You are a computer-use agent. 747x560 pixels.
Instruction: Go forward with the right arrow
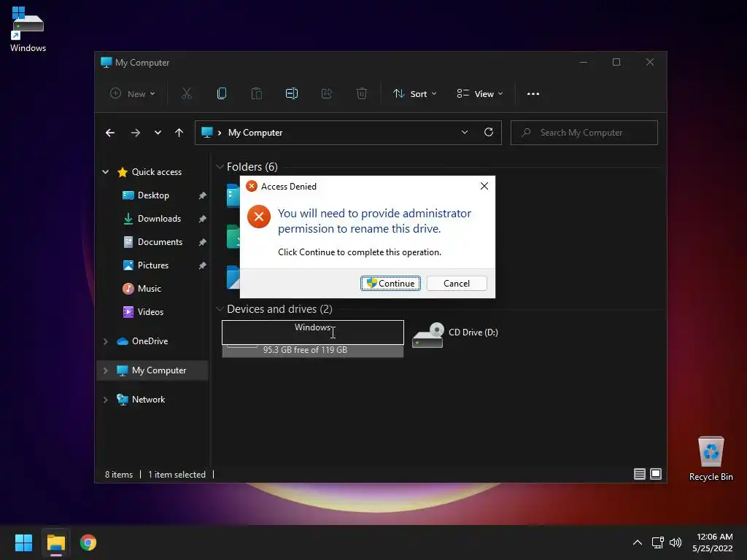coord(136,133)
